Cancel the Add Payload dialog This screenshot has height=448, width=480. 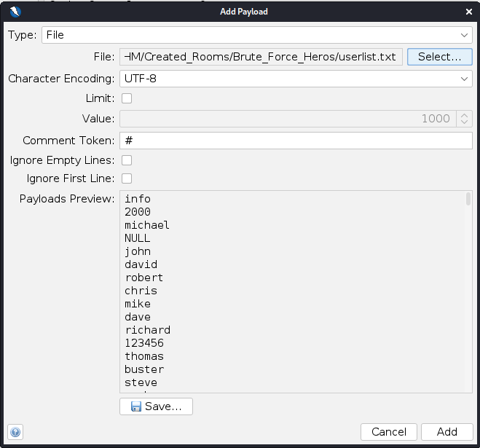(x=388, y=432)
